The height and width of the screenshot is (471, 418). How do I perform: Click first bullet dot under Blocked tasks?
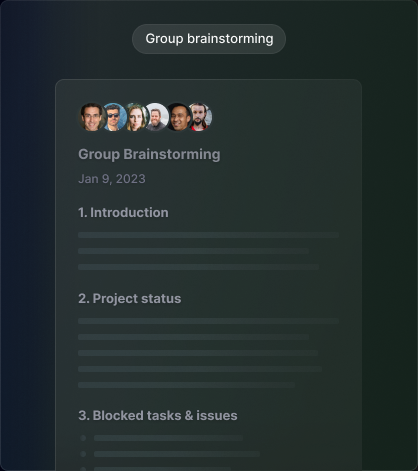click(x=83, y=438)
